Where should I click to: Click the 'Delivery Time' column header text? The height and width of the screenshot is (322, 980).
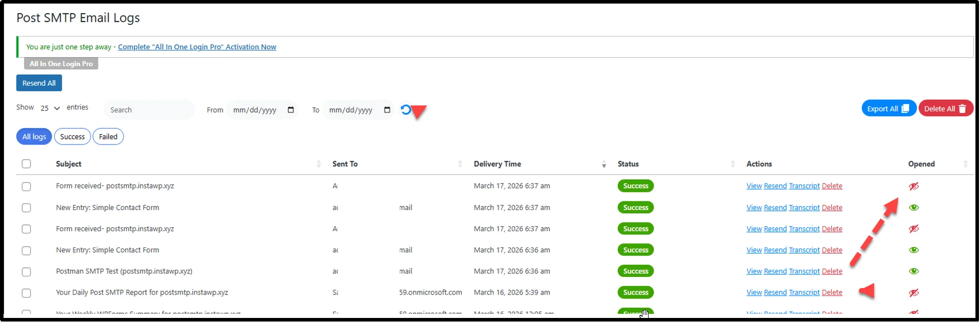click(497, 164)
